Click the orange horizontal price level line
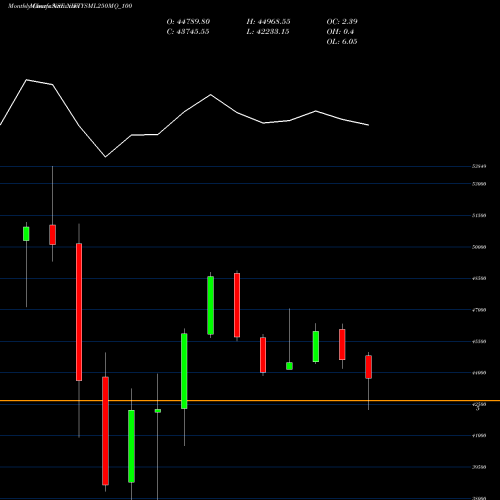The width and height of the screenshot is (500, 500). tap(250, 400)
